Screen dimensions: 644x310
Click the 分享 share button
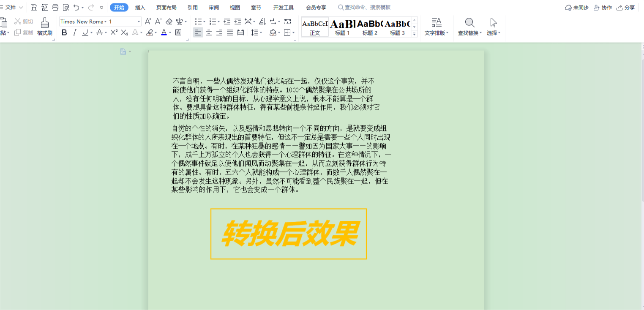(626, 8)
